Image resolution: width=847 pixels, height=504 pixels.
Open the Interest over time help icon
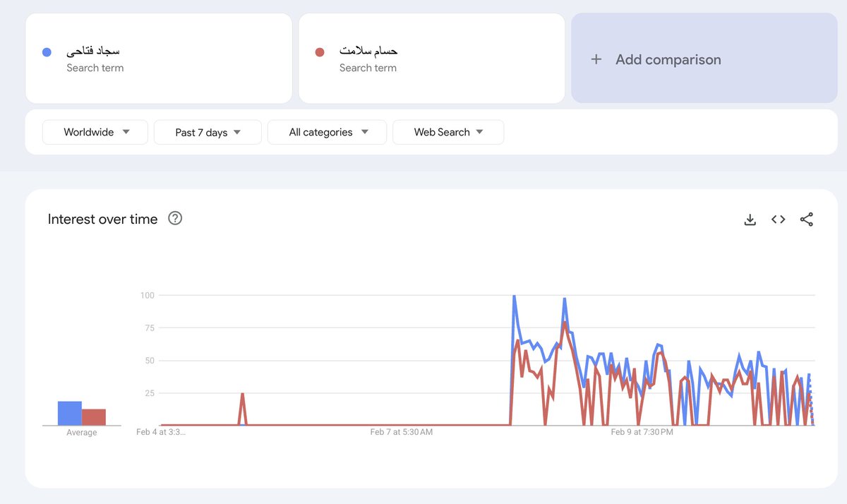pos(175,218)
